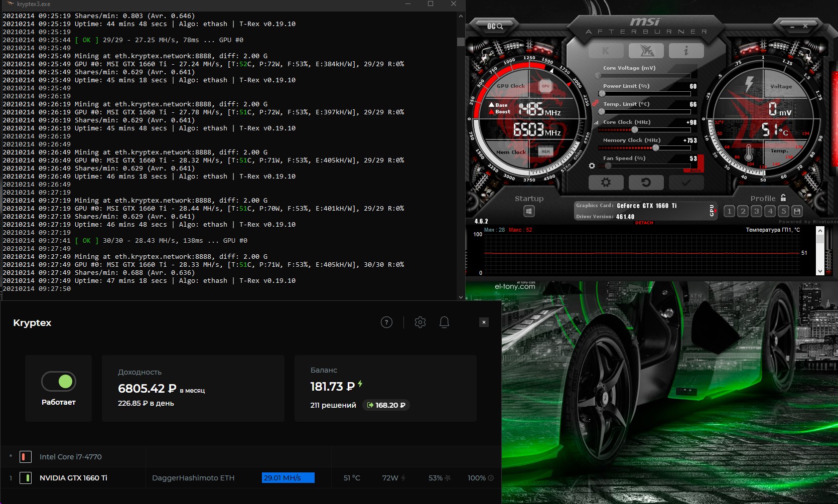Click the GPU selector tab in Afterburner
The height and width of the screenshot is (504, 838).
click(x=712, y=211)
